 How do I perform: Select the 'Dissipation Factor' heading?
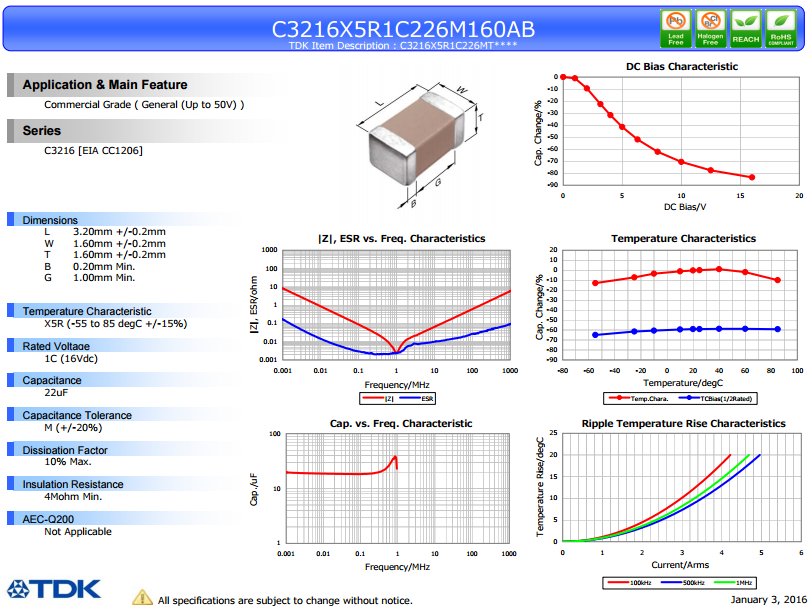pyautogui.click(x=65, y=450)
